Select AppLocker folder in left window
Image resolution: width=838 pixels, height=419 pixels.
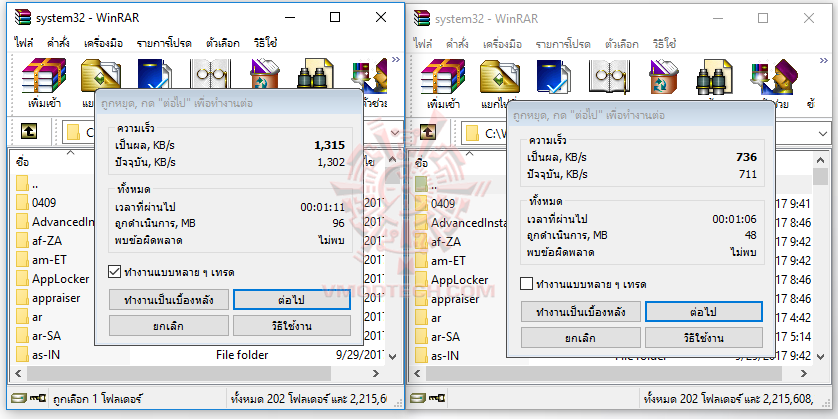click(53, 278)
